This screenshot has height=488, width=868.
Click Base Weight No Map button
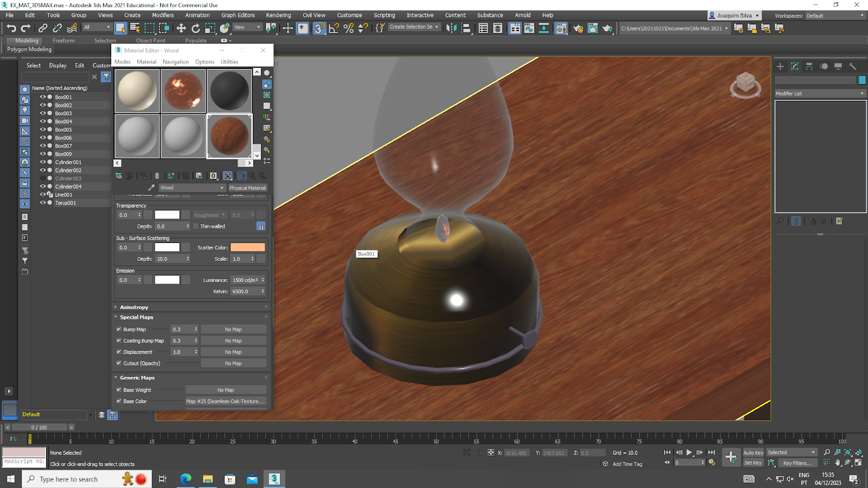point(226,390)
